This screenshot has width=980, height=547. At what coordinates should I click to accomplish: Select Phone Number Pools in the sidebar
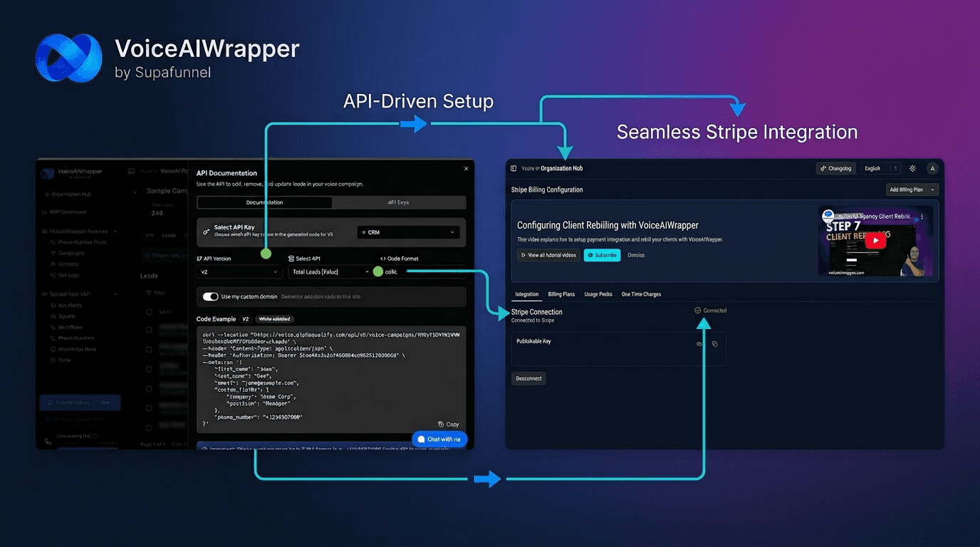point(82,242)
